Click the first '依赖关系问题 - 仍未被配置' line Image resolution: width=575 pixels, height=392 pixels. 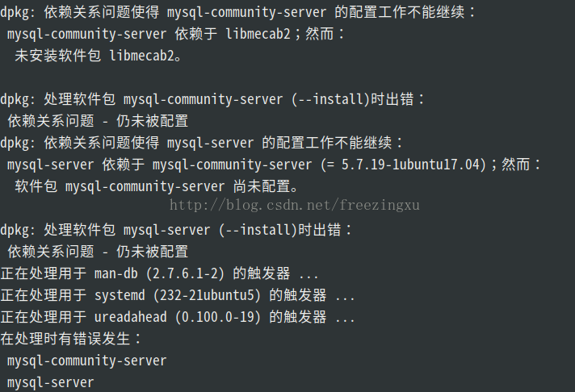click(98, 121)
